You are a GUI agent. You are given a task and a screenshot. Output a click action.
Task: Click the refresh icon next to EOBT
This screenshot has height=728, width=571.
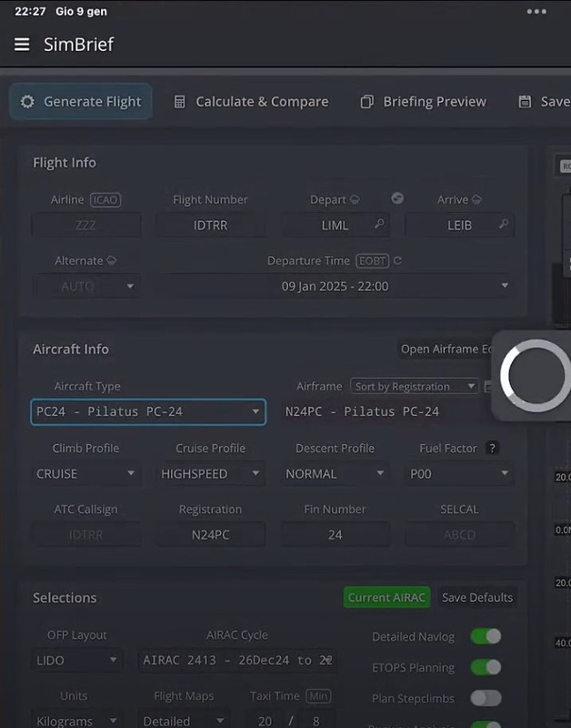397,260
